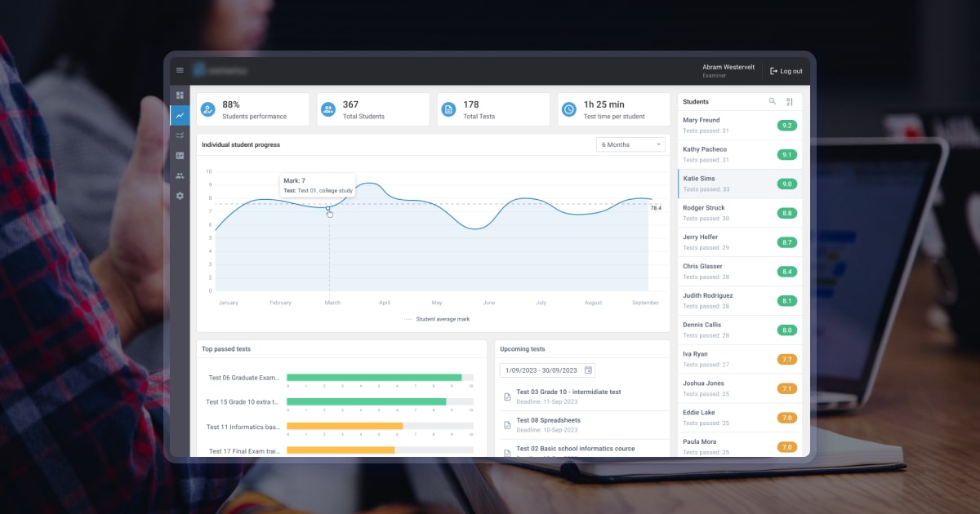Open the settings gear in sidebar
This screenshot has height=514, width=980.
(x=180, y=196)
